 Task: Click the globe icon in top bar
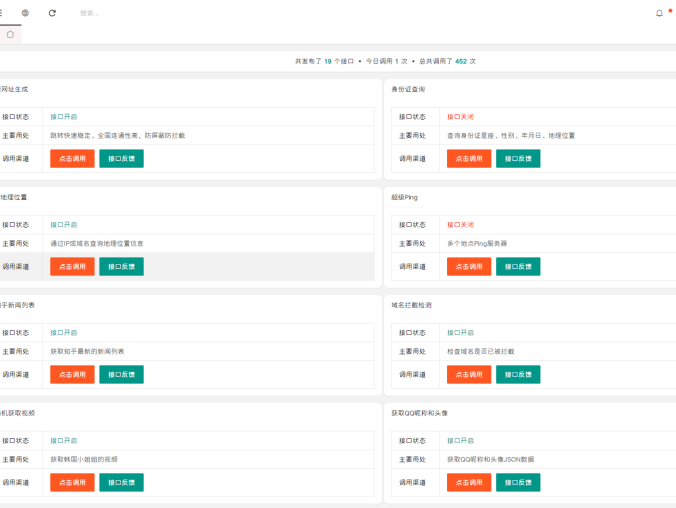tap(25, 13)
